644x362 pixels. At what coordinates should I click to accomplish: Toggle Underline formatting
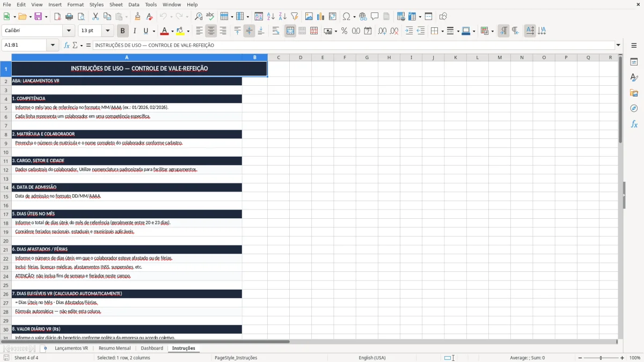(146, 31)
